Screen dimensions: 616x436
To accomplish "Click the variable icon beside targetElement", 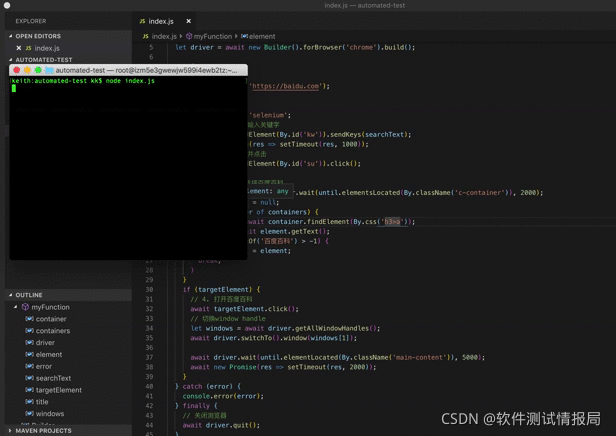I will pyautogui.click(x=29, y=390).
